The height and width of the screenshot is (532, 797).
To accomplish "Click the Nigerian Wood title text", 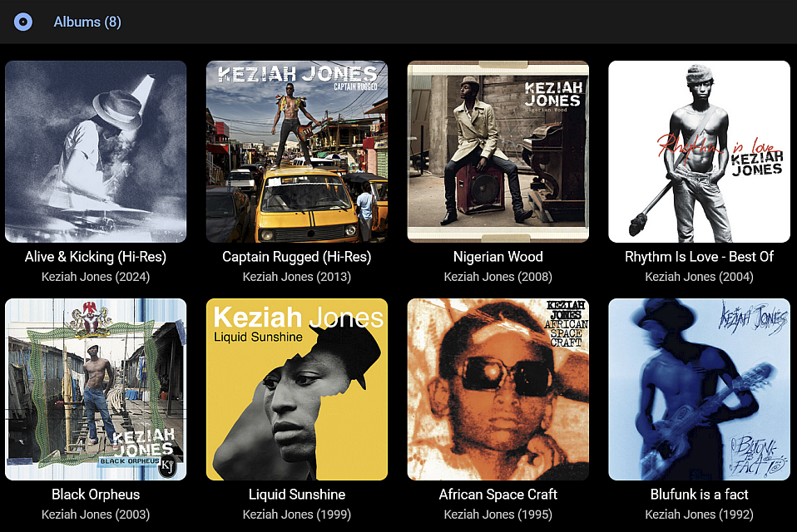I will point(498,257).
